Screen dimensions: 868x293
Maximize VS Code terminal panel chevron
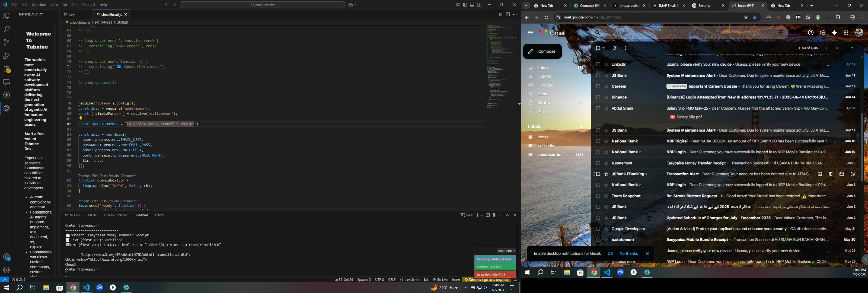[x=508, y=215]
